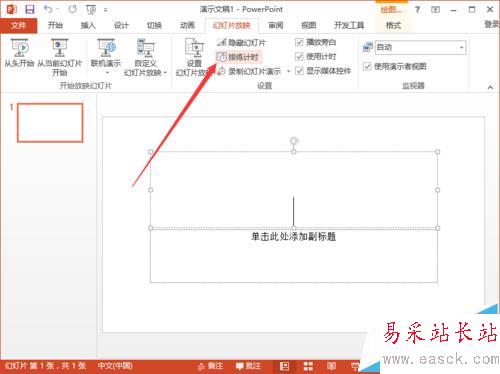Toggle 使用演示者视图 checkbox
Screen dimensions: 500x374
(367, 66)
